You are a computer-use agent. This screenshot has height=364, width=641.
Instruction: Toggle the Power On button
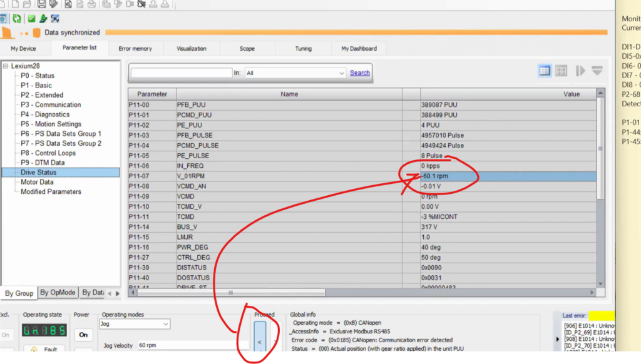[x=83, y=335]
